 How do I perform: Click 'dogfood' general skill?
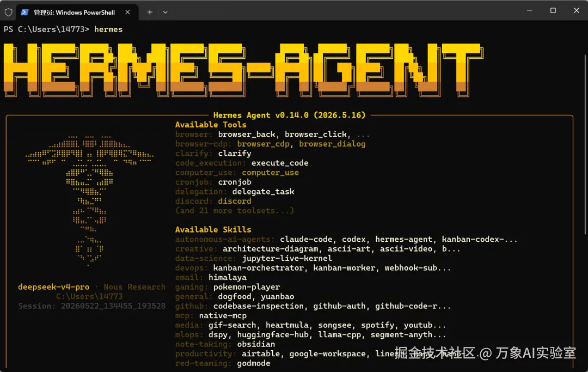[235, 297]
